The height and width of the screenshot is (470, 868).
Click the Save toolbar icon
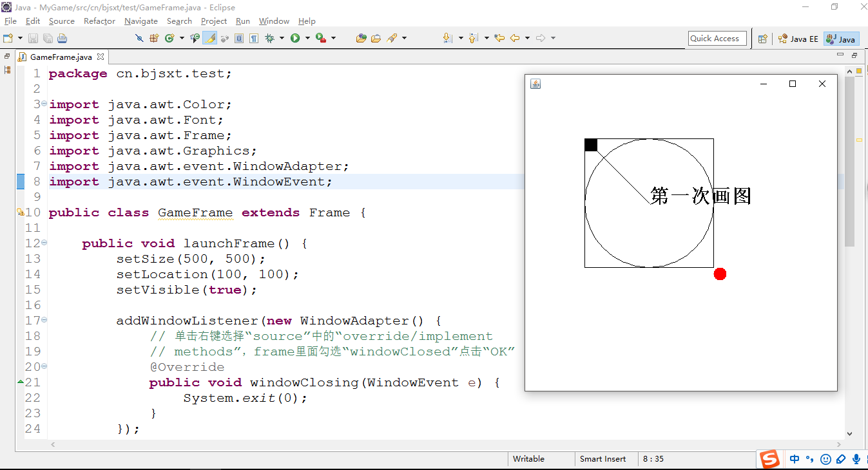click(x=33, y=38)
